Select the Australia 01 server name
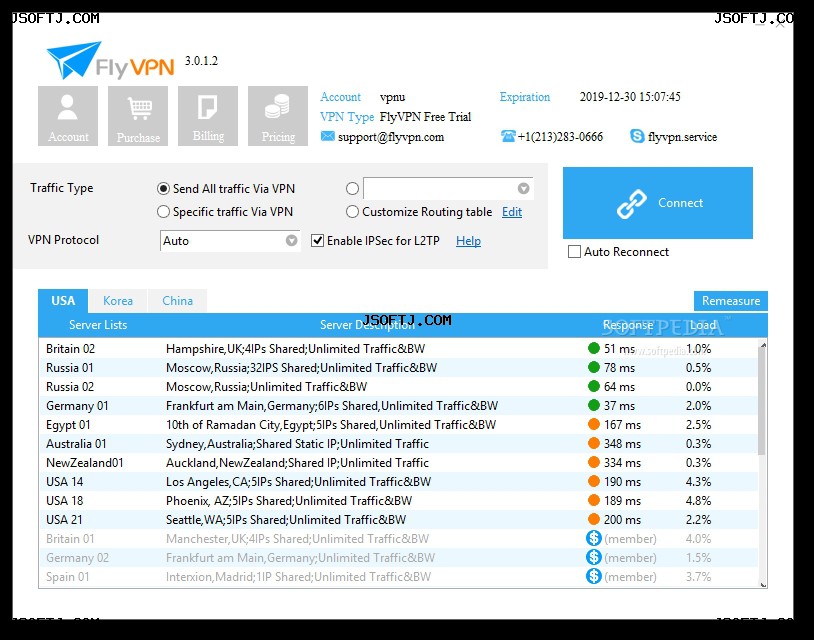Screen dimensions: 814x640 tap(76, 444)
